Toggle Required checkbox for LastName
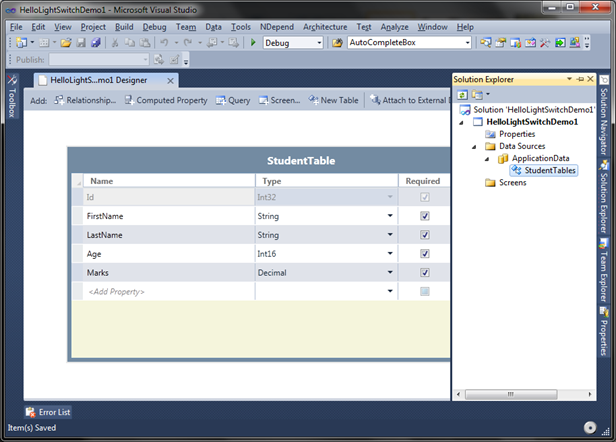Screen dimensions: 616x442 (x=425, y=235)
